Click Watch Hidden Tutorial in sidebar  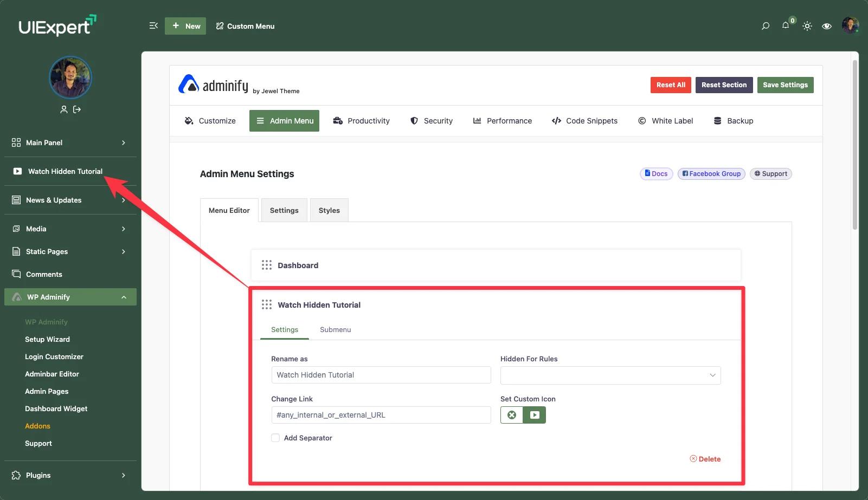[x=70, y=171]
